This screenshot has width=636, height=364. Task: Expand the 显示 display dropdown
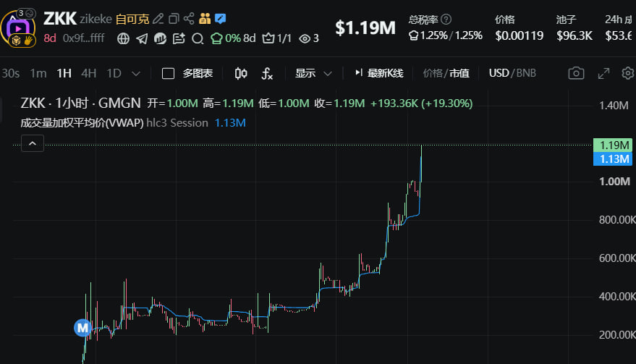click(x=313, y=73)
